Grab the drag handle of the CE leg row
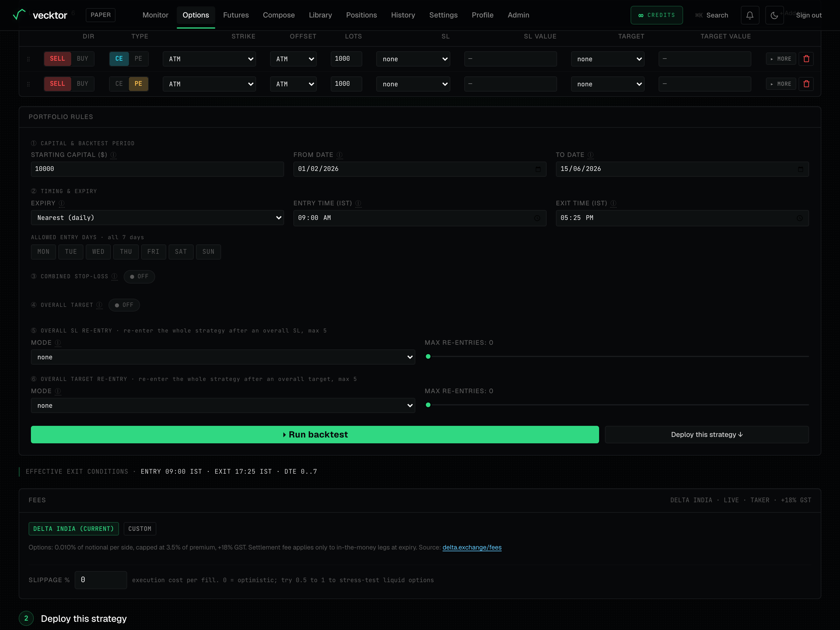 click(29, 59)
